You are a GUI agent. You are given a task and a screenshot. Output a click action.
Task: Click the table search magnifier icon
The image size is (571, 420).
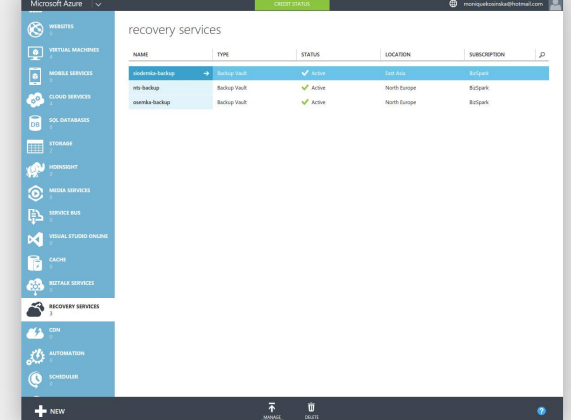(542, 55)
